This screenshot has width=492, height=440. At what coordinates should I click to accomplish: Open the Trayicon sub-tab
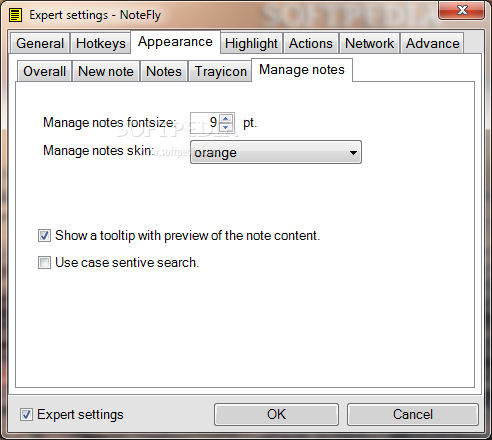click(220, 71)
